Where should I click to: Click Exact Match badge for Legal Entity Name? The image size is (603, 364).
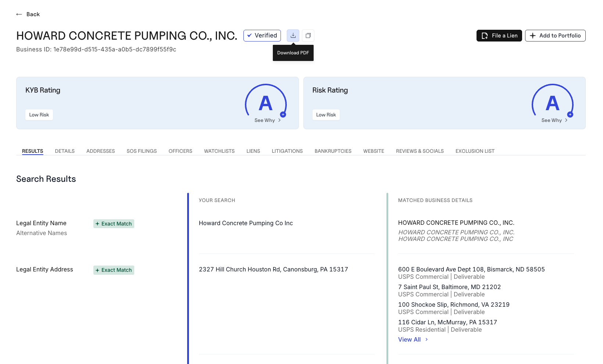[x=114, y=224]
